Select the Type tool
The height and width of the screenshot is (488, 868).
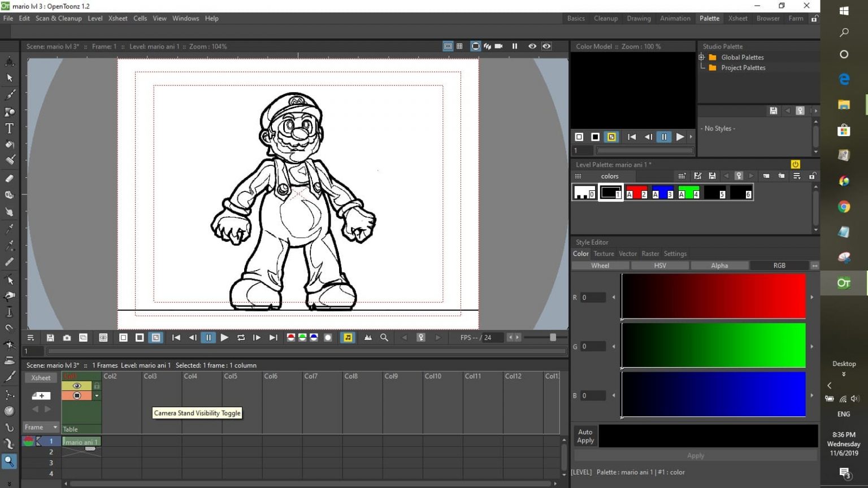coord(9,128)
